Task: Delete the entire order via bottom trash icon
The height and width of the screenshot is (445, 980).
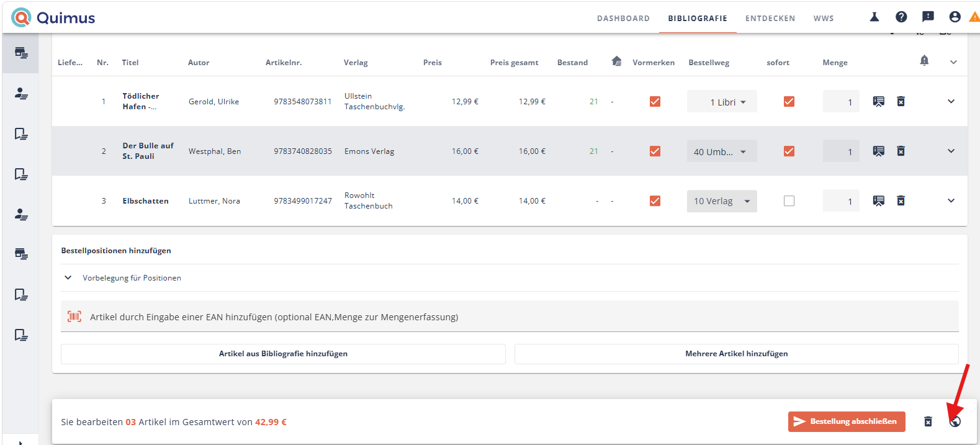Action: pos(928,421)
